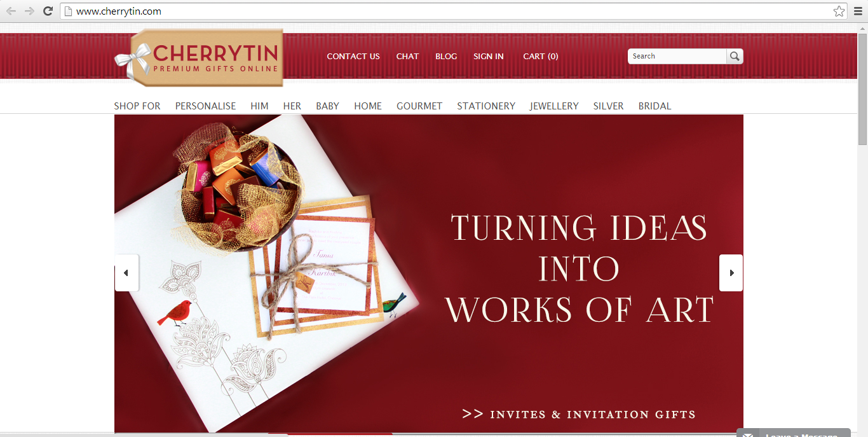Select the BRIDAL category
The image size is (868, 437).
click(654, 106)
